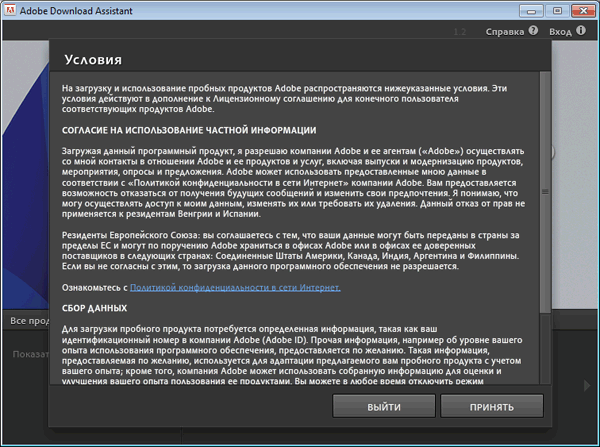The width and height of the screenshot is (600, 447).
Task: Click the right arrow in the background window
Action: coord(587,385)
